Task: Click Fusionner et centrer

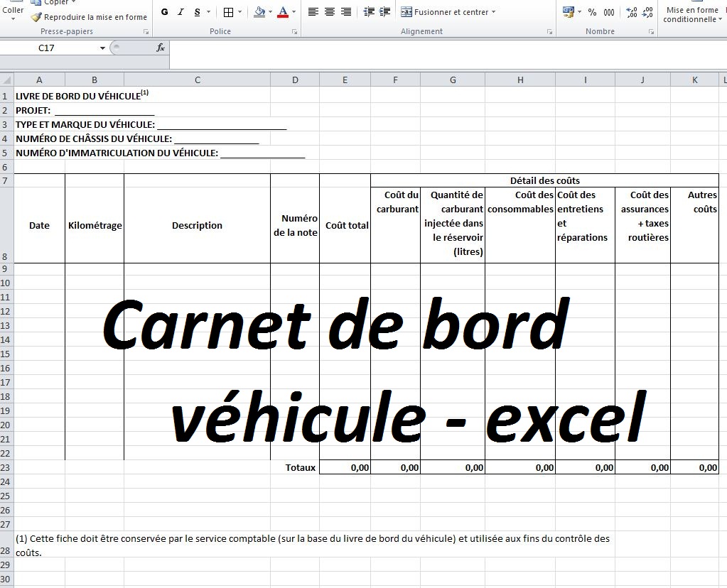Action: point(445,12)
